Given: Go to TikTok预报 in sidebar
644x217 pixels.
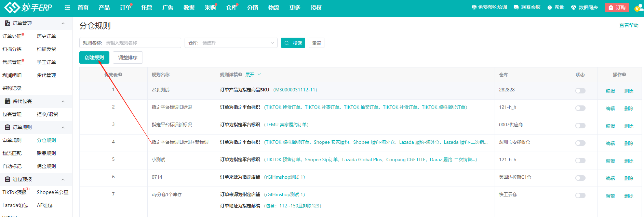Looking at the screenshot, I should (14, 192).
